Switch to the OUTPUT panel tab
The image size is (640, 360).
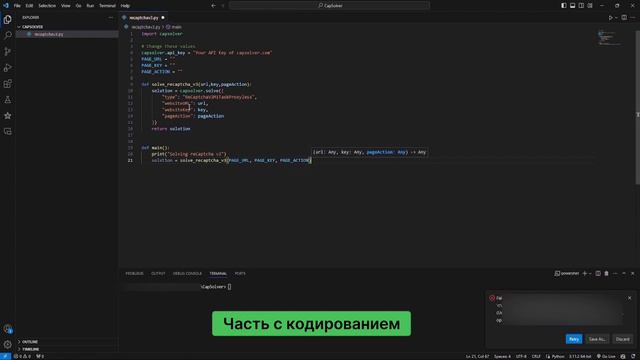158,273
